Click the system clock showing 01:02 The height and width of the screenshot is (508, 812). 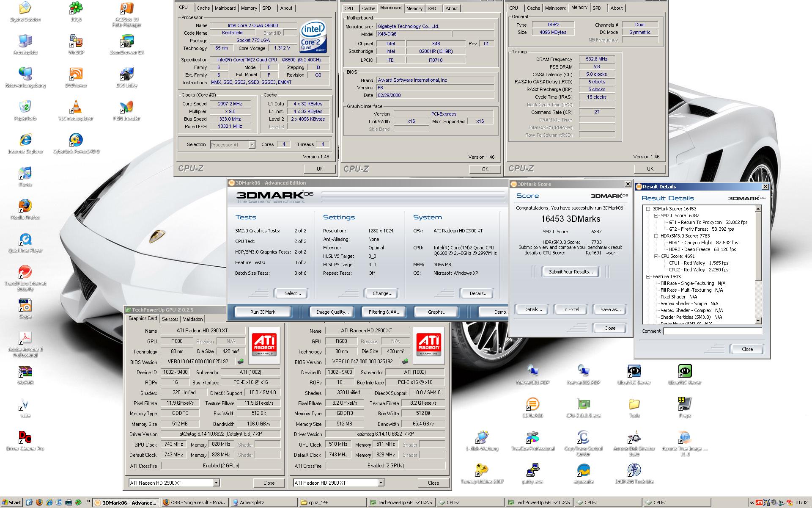[x=801, y=502]
